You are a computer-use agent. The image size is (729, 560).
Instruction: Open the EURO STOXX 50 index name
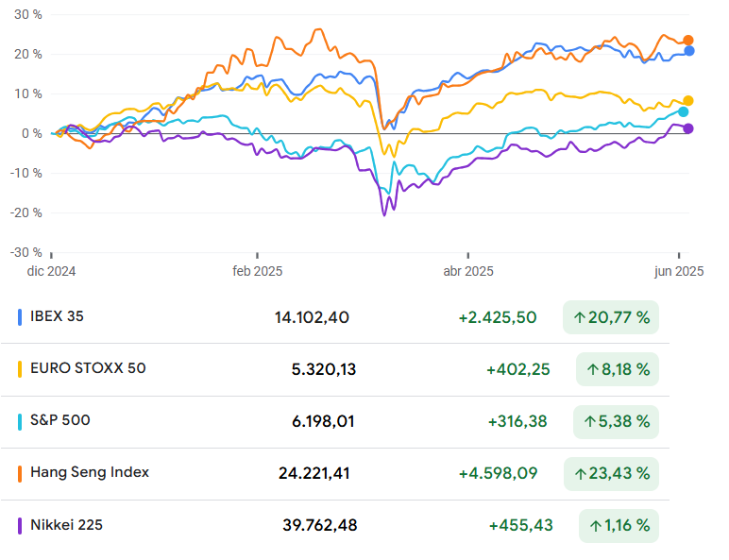pos(88,368)
